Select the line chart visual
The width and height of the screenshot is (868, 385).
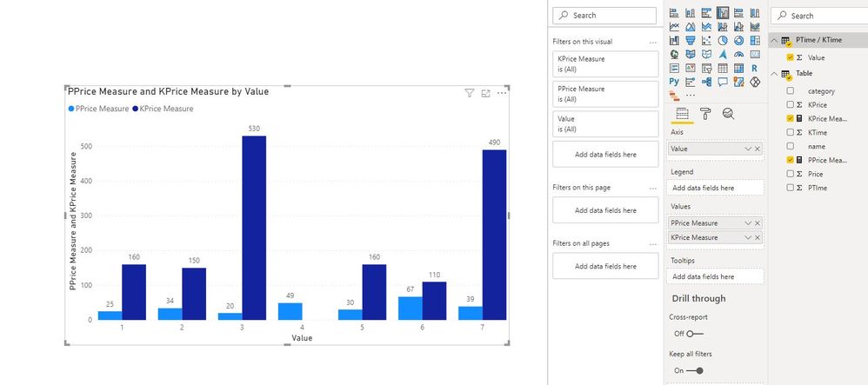(674, 27)
